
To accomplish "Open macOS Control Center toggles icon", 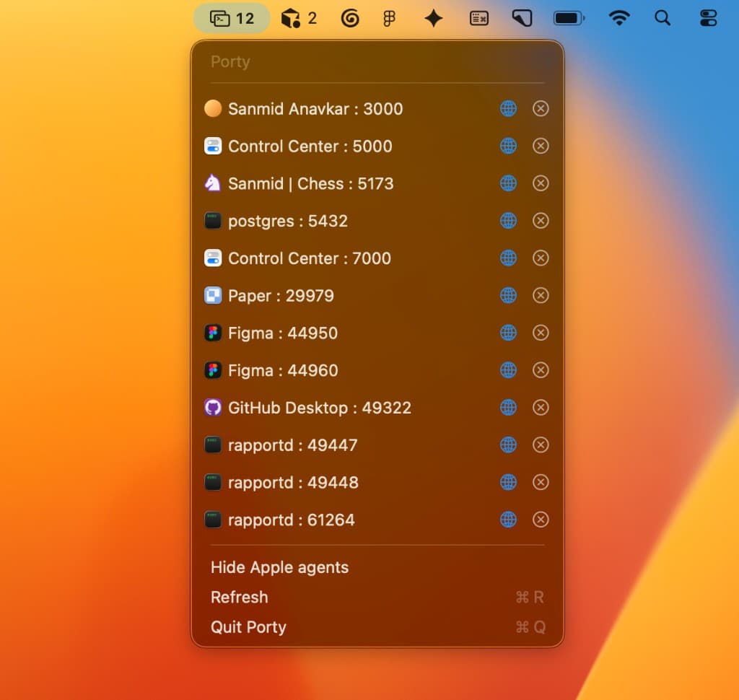I will pyautogui.click(x=709, y=18).
